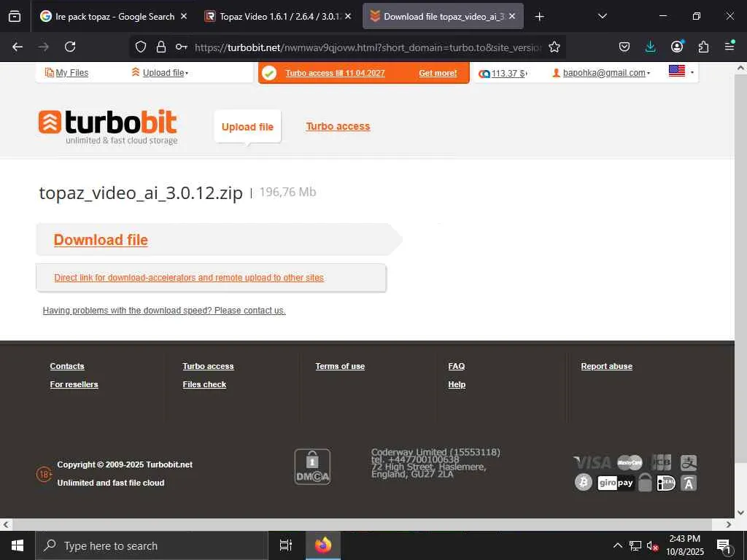Click the Windows taskbar search box

(x=152, y=545)
